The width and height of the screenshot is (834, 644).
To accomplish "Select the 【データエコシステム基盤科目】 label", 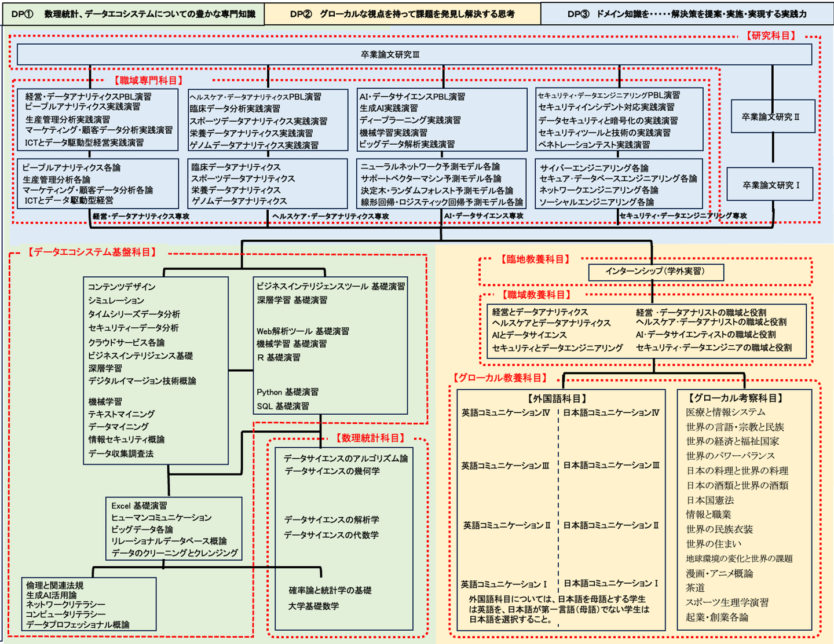I will [x=92, y=253].
